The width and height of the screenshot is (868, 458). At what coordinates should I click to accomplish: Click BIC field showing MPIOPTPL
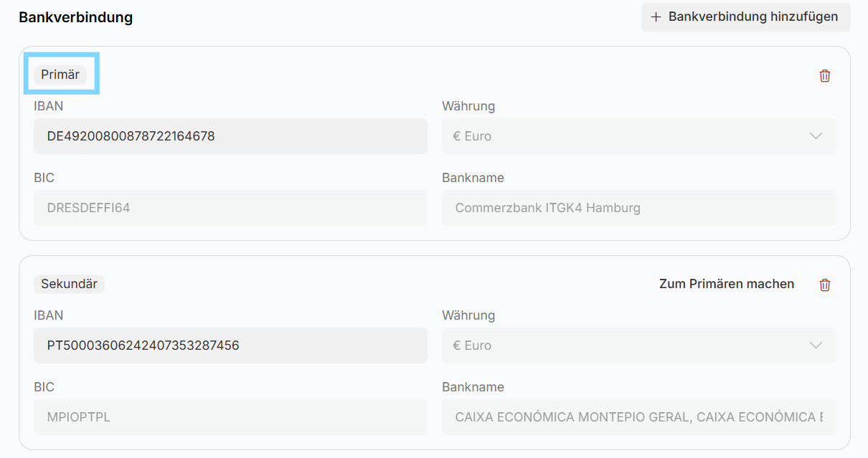pos(230,417)
